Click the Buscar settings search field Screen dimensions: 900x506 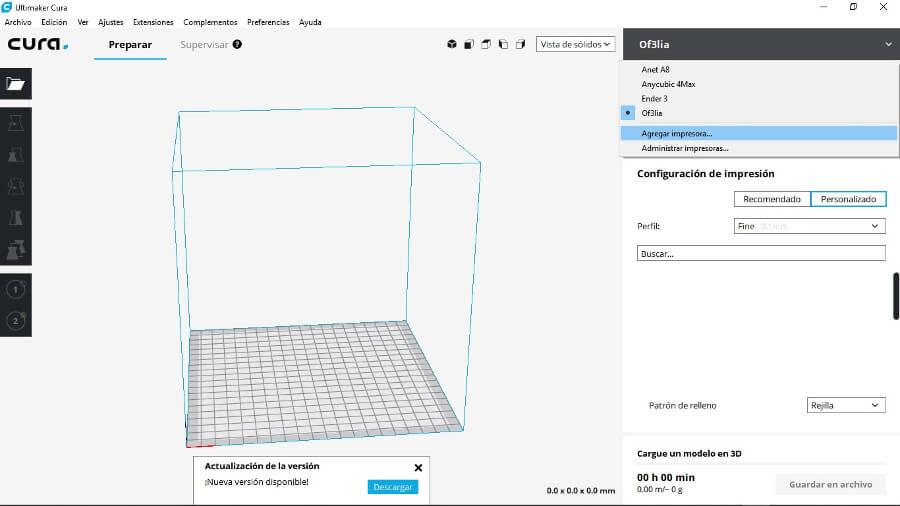[x=761, y=253]
